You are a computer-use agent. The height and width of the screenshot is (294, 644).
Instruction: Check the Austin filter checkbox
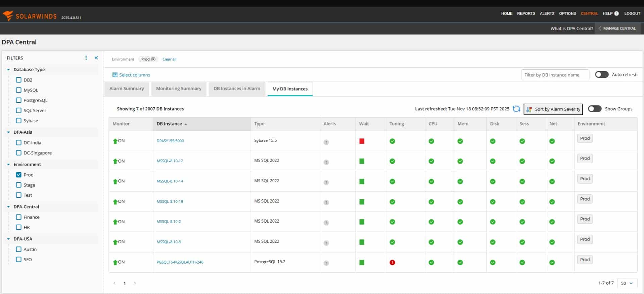tap(19, 249)
